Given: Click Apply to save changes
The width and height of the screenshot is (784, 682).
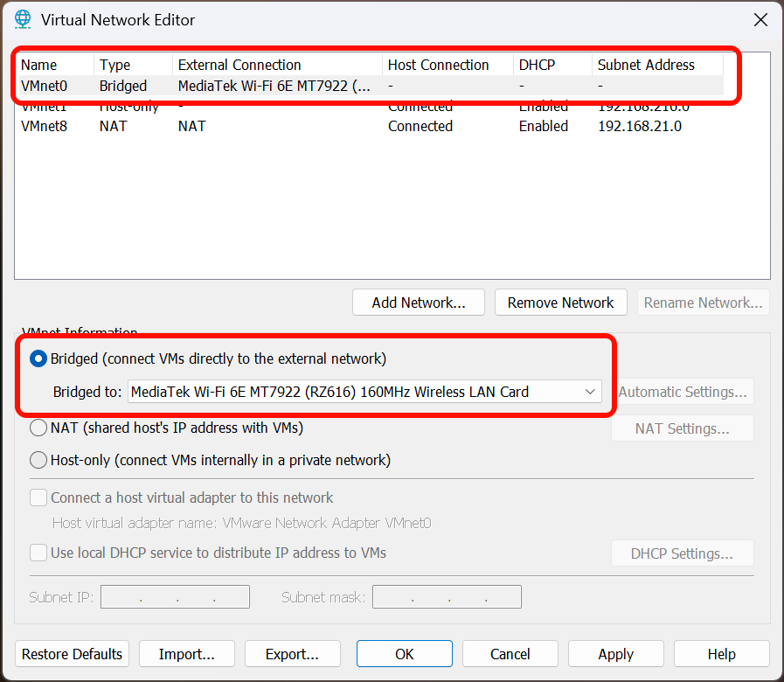Looking at the screenshot, I should pos(616,654).
